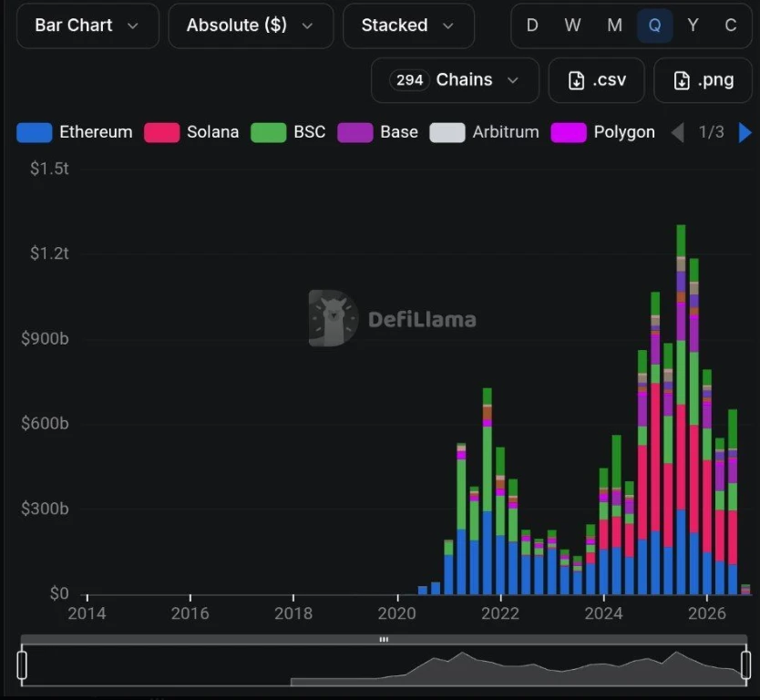Click the chevron on Bar Chart dropdown

point(133,26)
